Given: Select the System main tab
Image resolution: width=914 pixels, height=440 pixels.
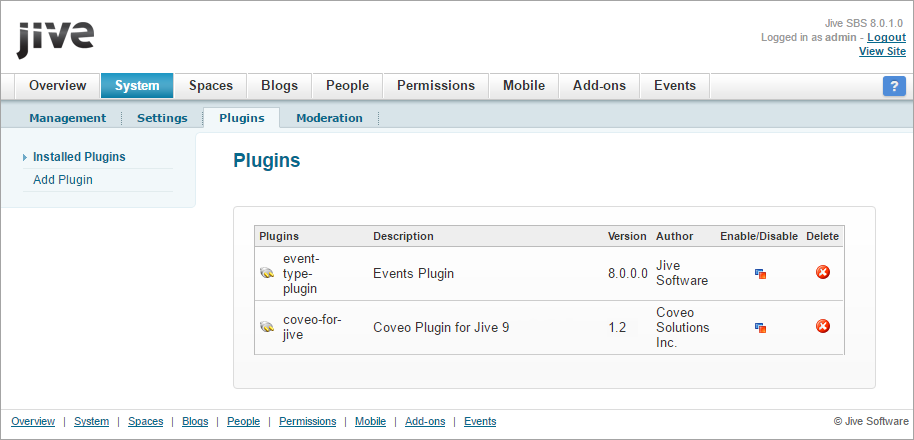Looking at the screenshot, I should coord(137,86).
